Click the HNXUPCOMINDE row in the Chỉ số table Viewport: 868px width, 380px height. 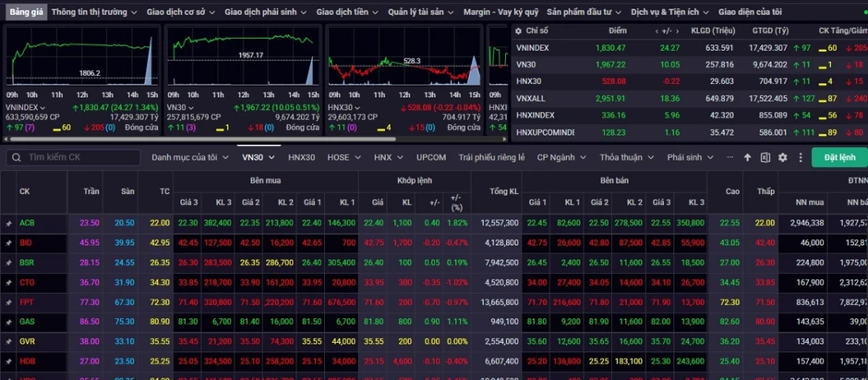[x=691, y=132]
